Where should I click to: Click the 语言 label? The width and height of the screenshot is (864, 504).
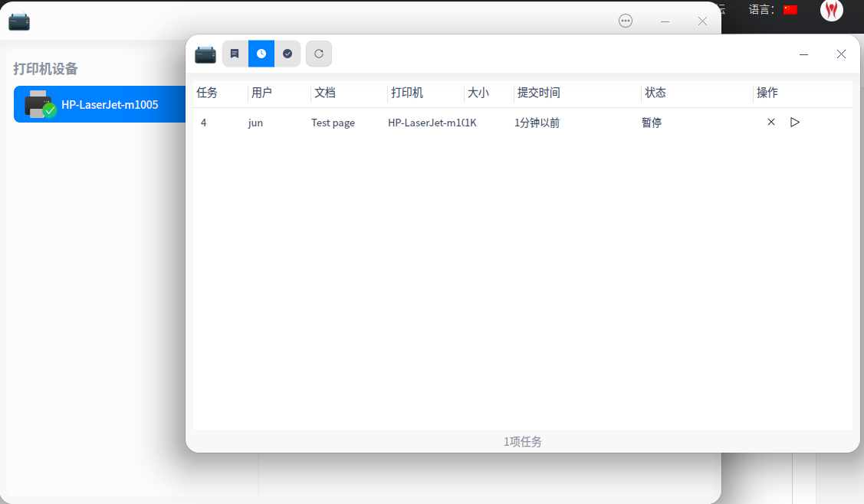tap(761, 9)
